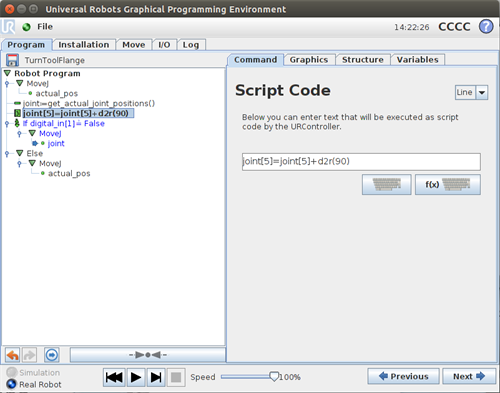The image size is (500, 393).
Task: Collapse the Robot Program root node
Action: click(x=7, y=73)
